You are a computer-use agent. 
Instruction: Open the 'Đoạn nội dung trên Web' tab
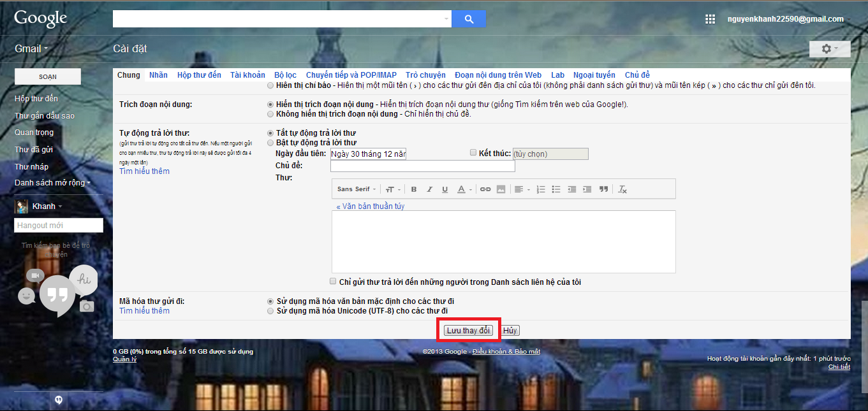pyautogui.click(x=498, y=75)
